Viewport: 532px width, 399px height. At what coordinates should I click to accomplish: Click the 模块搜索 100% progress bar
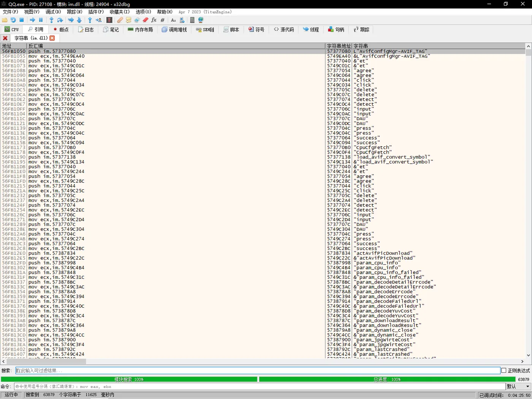click(x=129, y=379)
